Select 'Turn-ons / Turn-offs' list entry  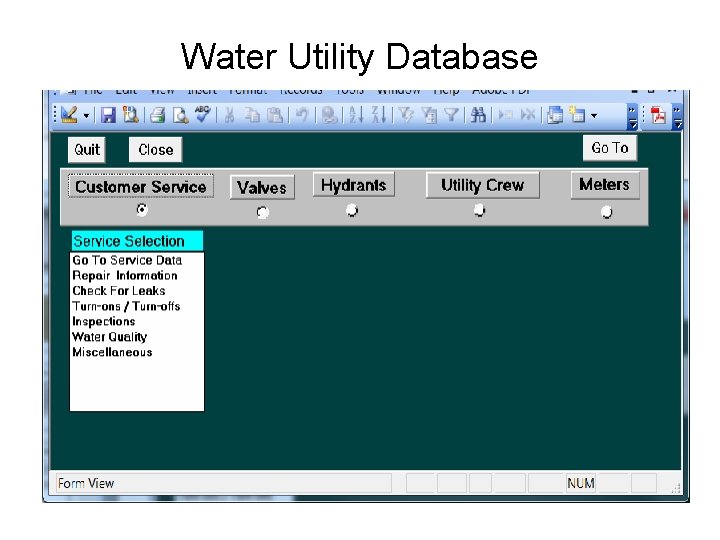[x=137, y=306]
